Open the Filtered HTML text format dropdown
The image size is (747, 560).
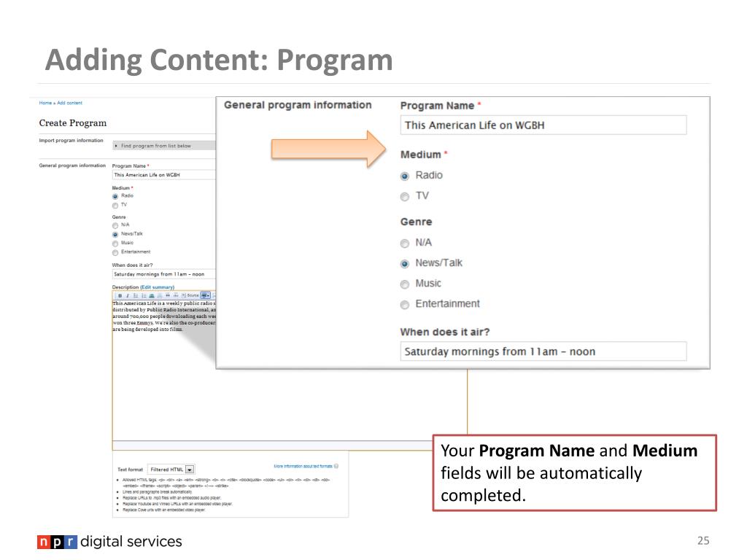171,470
